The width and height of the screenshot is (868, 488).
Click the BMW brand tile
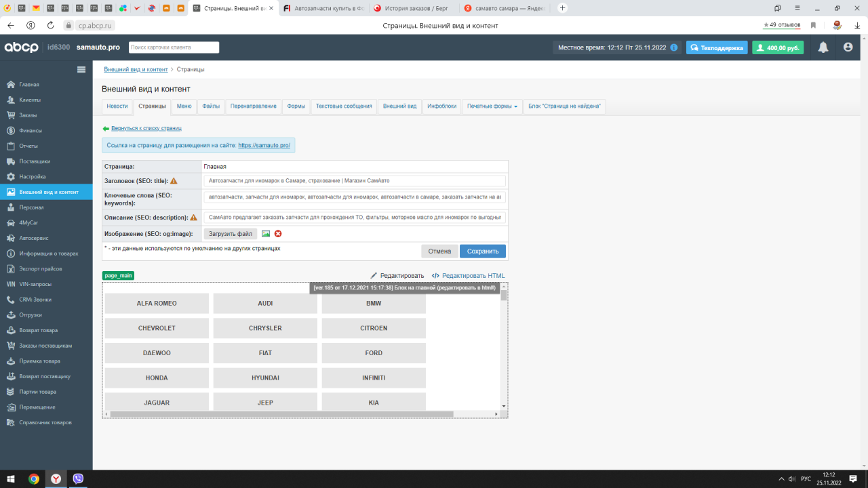[x=374, y=303]
